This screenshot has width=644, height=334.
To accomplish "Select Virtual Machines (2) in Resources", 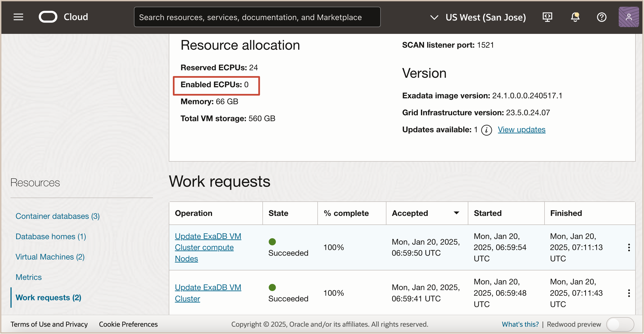I will [50, 257].
